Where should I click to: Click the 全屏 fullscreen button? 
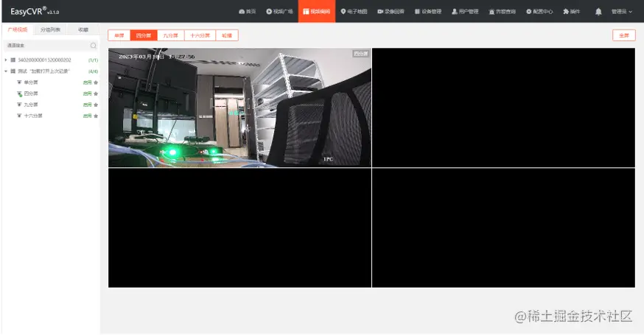624,35
